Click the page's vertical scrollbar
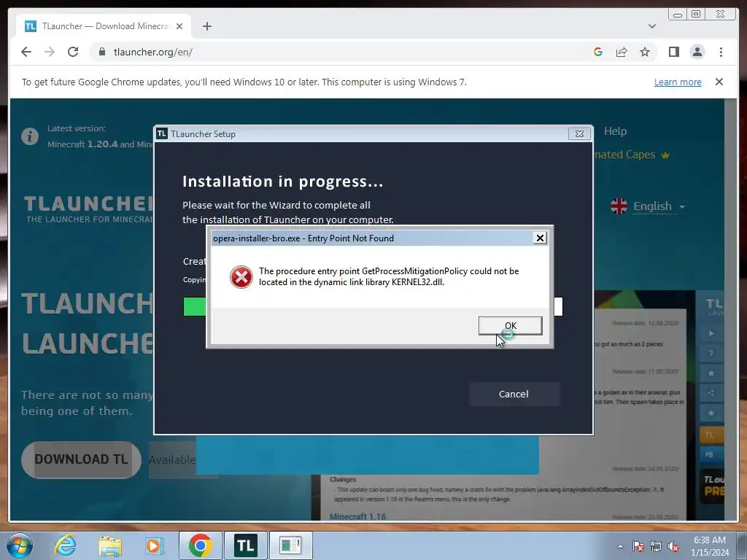This screenshot has height=560, width=747. click(x=729, y=309)
